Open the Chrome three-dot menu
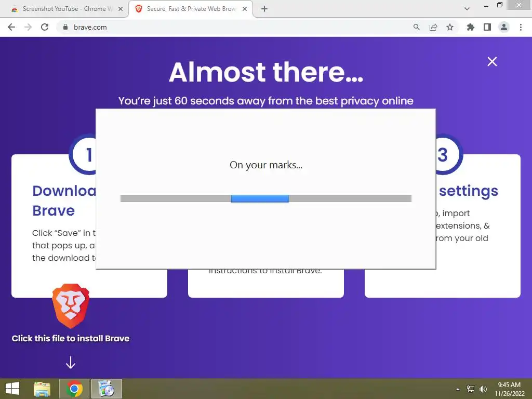 [x=521, y=27]
